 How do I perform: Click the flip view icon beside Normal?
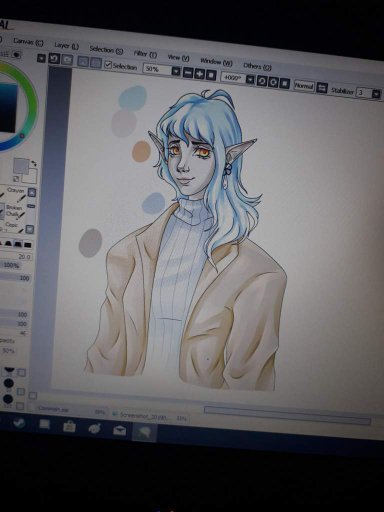[322, 88]
